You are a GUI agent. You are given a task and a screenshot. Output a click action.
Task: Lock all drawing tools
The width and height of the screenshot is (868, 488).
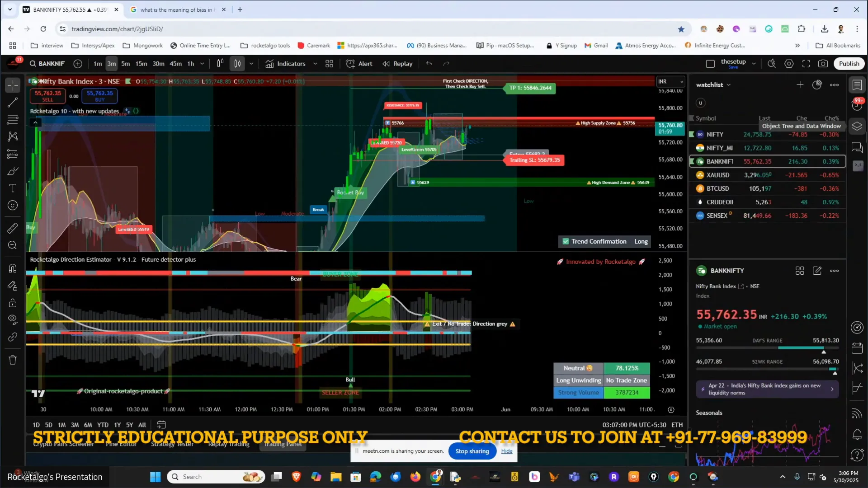pos(13,303)
